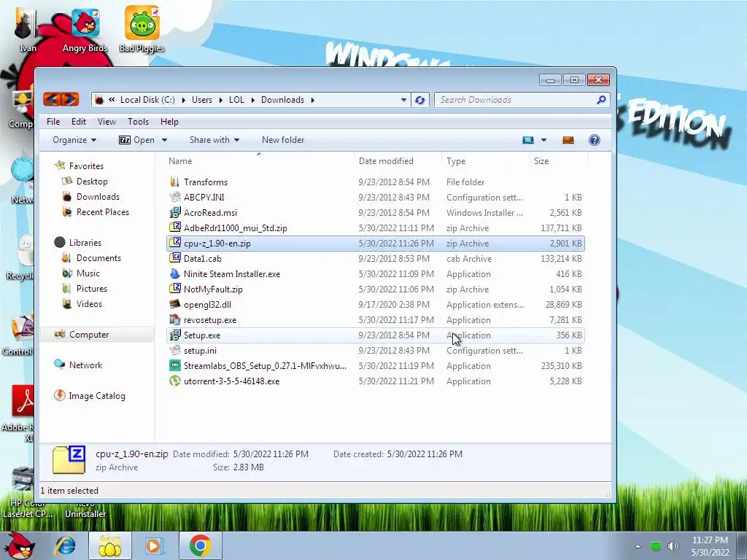Image resolution: width=747 pixels, height=560 pixels.
Task: Expand the arrow after Local Disk (C:)
Action: (183, 100)
